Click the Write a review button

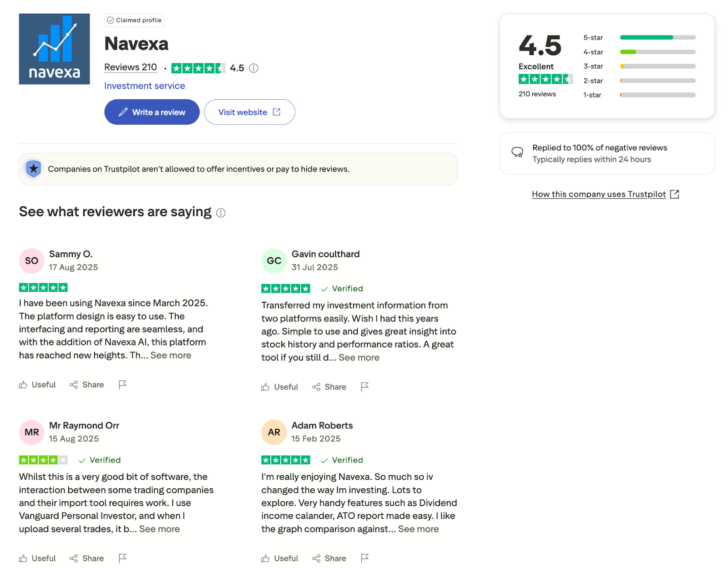click(x=152, y=112)
